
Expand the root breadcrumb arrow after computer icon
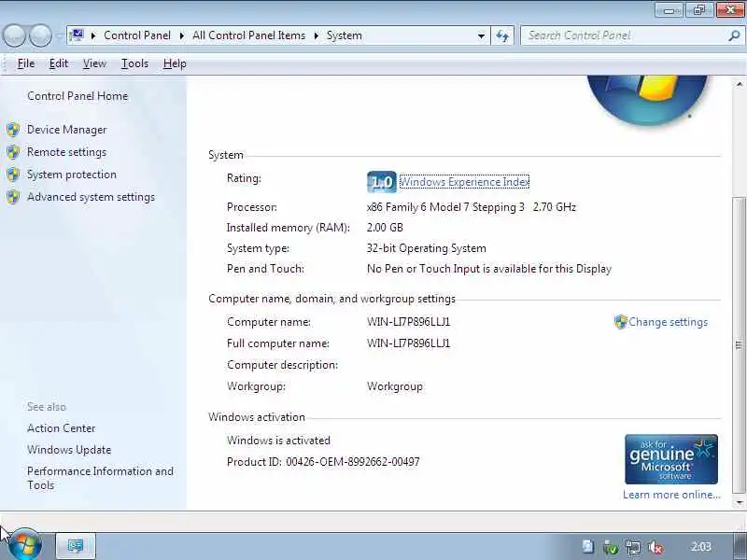point(93,35)
